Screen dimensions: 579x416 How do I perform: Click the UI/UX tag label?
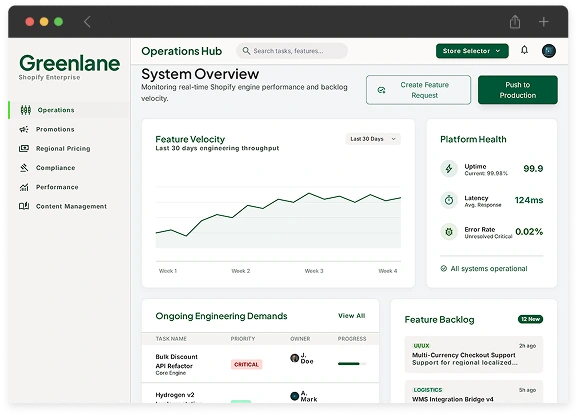point(421,346)
